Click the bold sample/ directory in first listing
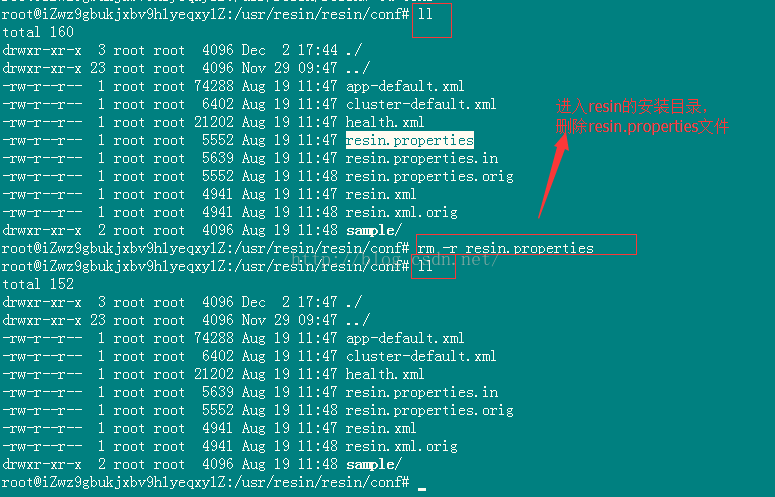The height and width of the screenshot is (497, 775). (374, 231)
